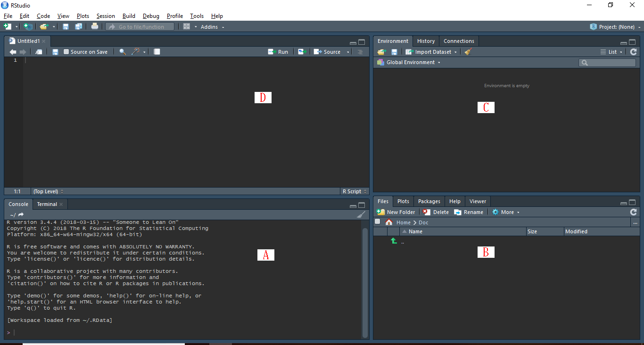Open the Session menu

(106, 16)
